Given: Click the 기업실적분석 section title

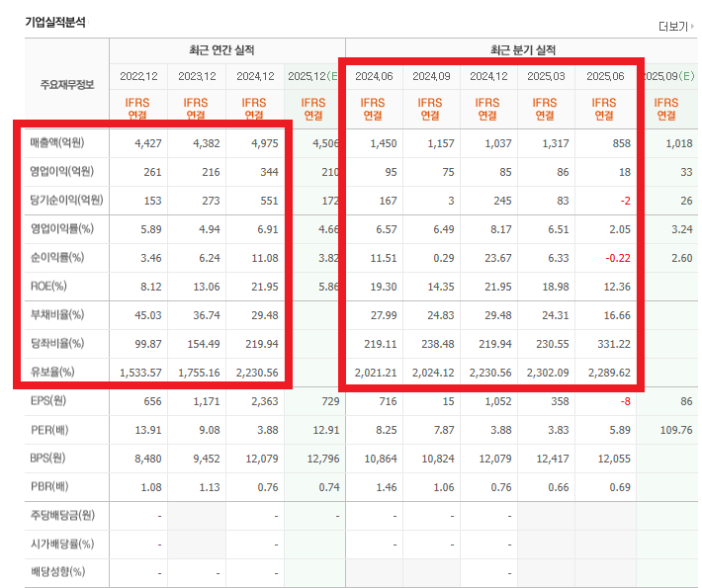Looking at the screenshot, I should (x=55, y=22).
